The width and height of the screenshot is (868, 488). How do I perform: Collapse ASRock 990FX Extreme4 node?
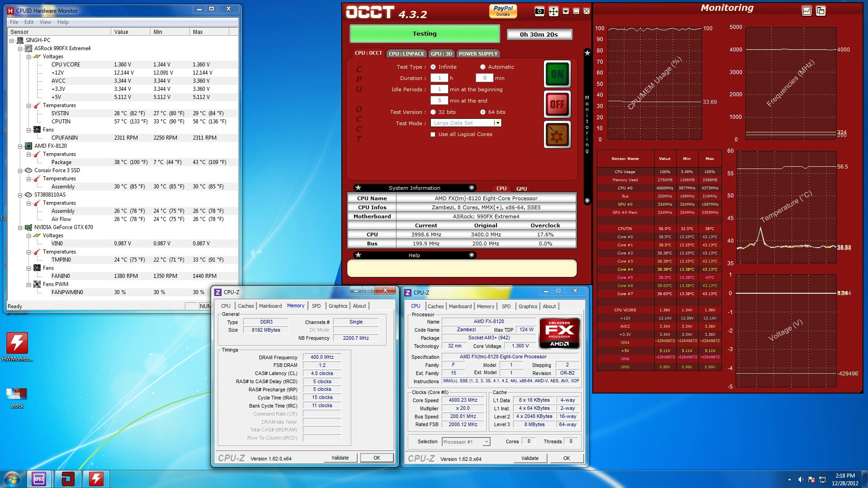click(20, 48)
